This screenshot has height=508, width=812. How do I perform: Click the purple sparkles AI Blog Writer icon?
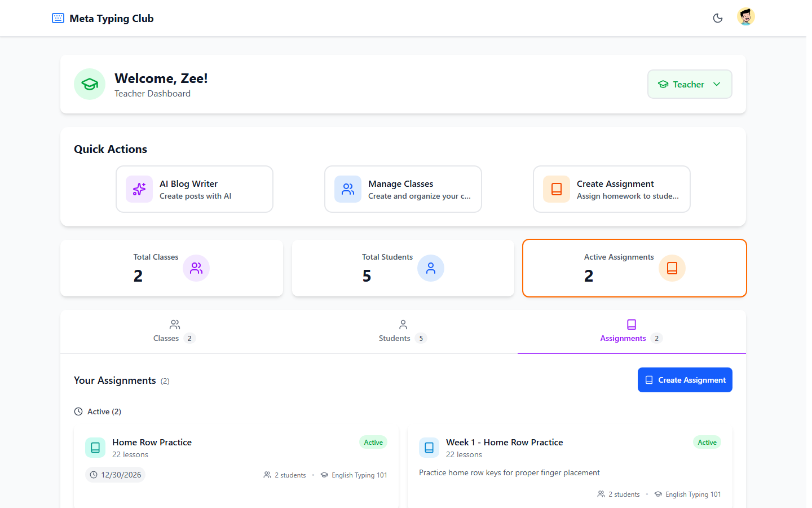139,189
